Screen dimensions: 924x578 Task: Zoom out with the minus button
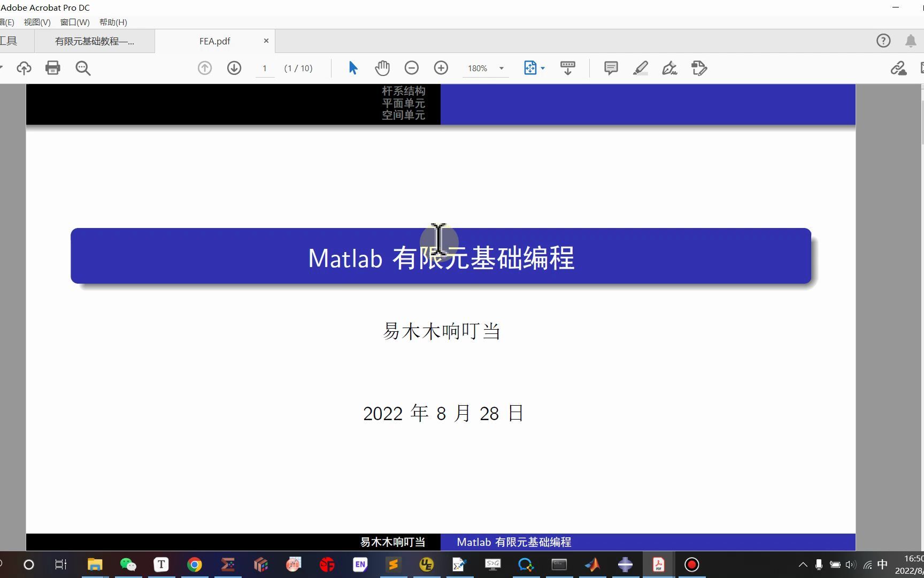click(411, 68)
